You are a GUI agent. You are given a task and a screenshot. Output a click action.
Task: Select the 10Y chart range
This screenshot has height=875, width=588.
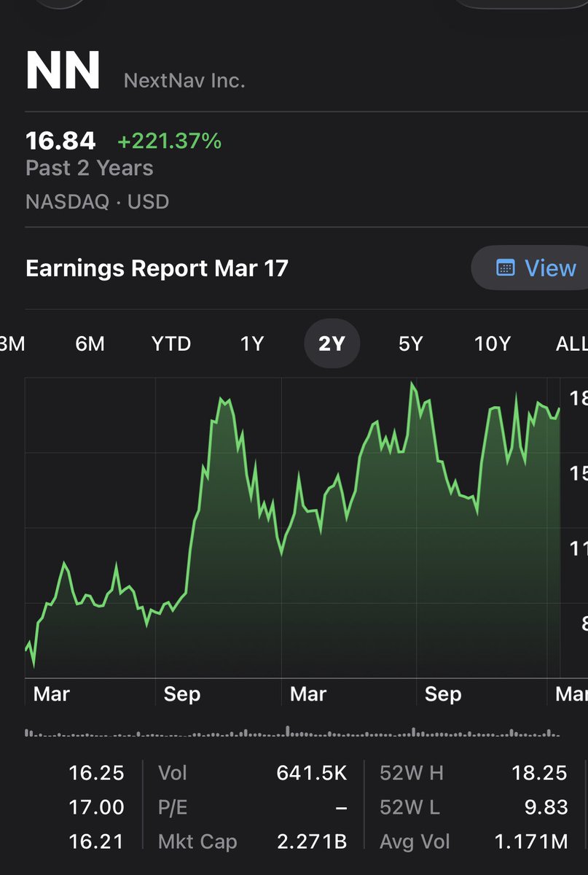point(493,343)
